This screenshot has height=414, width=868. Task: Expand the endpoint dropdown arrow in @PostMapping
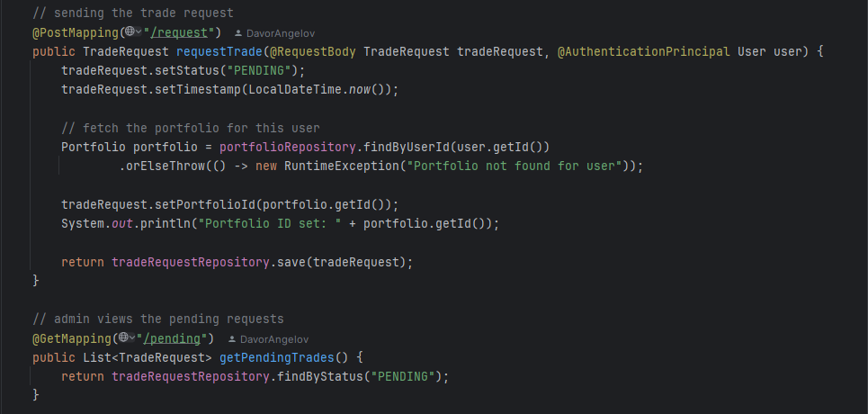pyautogui.click(x=139, y=33)
